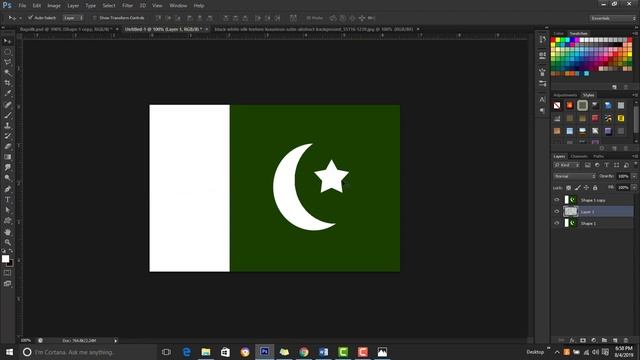Select the Pen tool
The width and height of the screenshot is (640, 360).
point(7,189)
